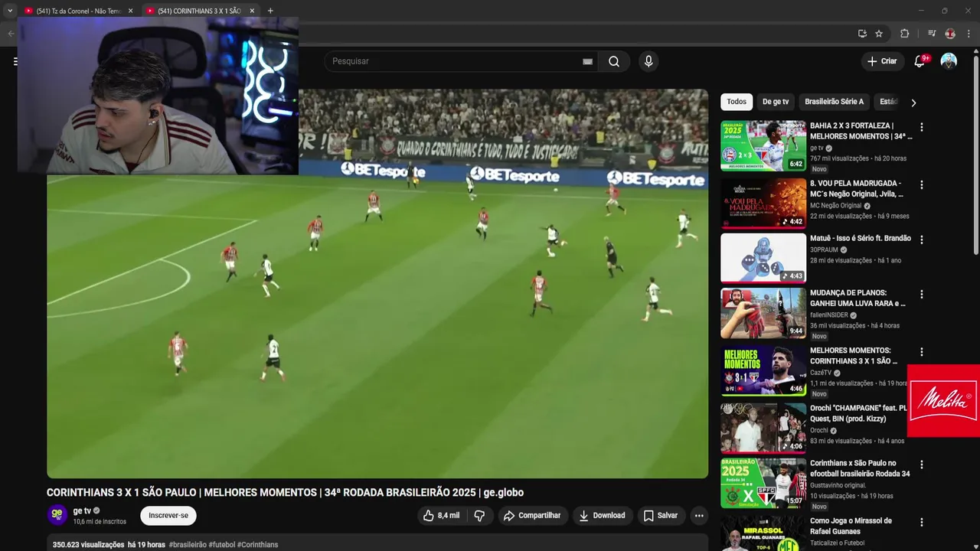Click the 350.623 visualizações text
The image size is (980, 551).
[88, 545]
